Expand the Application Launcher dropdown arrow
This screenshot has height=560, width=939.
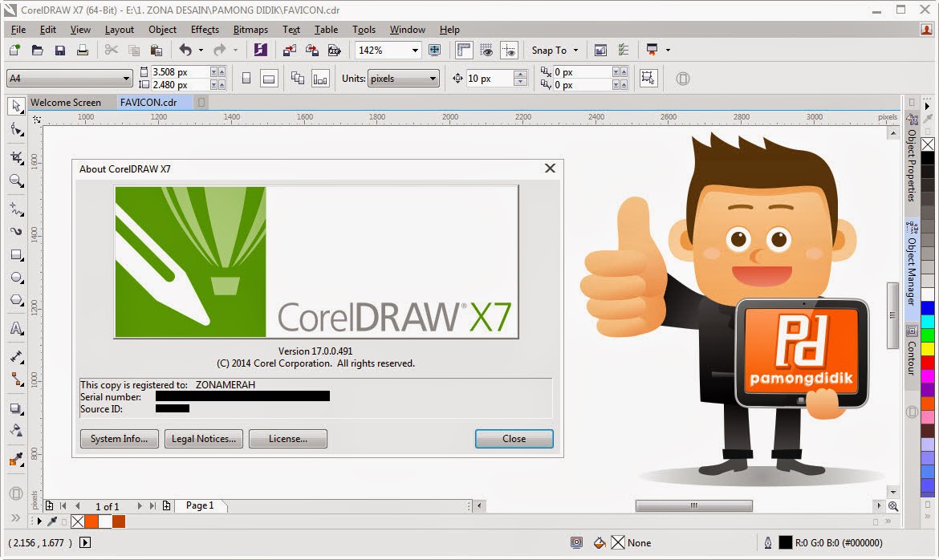click(x=668, y=51)
